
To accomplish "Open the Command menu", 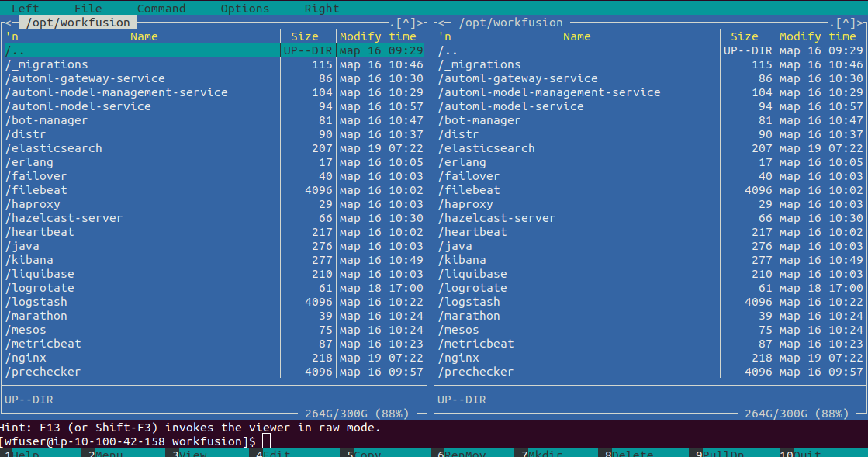I will (x=161, y=9).
